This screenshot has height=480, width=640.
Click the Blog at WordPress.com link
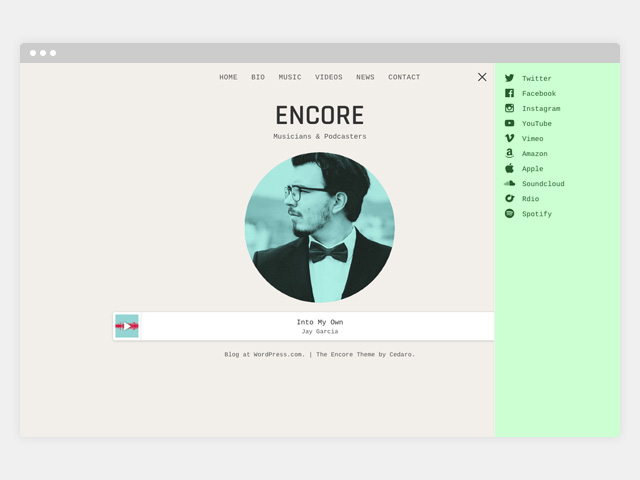[x=264, y=354]
